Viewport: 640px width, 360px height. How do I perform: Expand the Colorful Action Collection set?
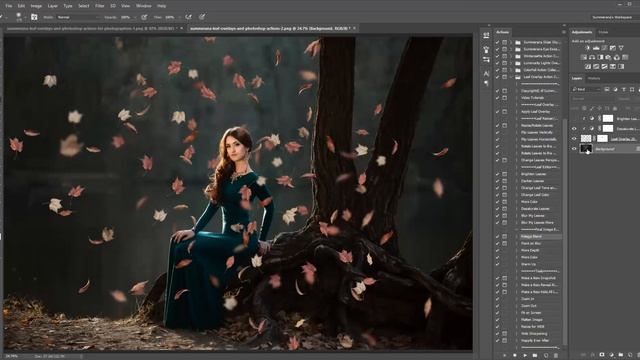pyautogui.click(x=511, y=70)
